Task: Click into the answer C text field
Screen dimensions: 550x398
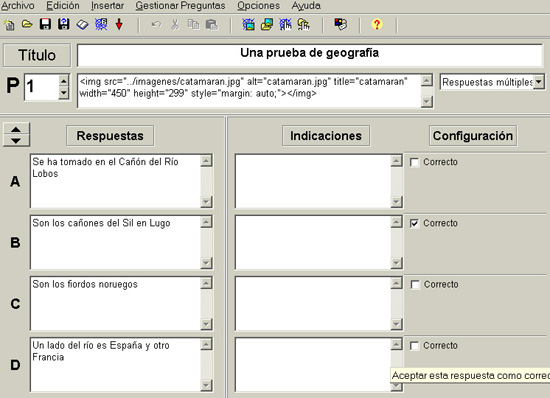Action: (x=116, y=304)
